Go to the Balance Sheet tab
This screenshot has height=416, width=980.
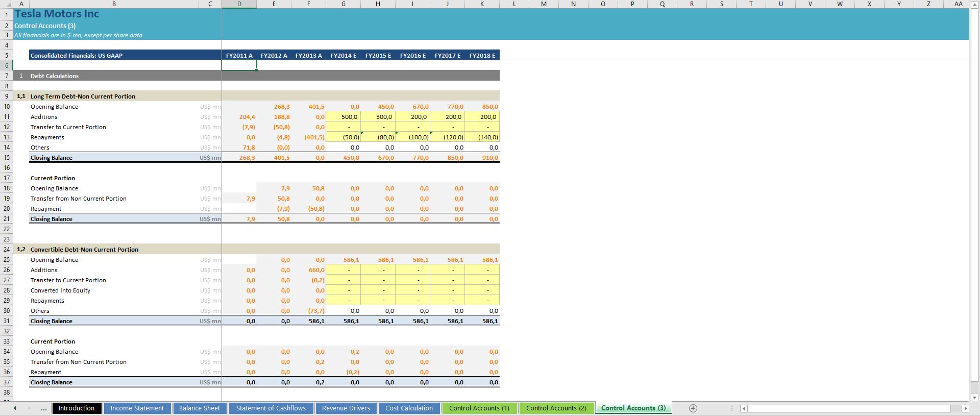click(x=200, y=408)
